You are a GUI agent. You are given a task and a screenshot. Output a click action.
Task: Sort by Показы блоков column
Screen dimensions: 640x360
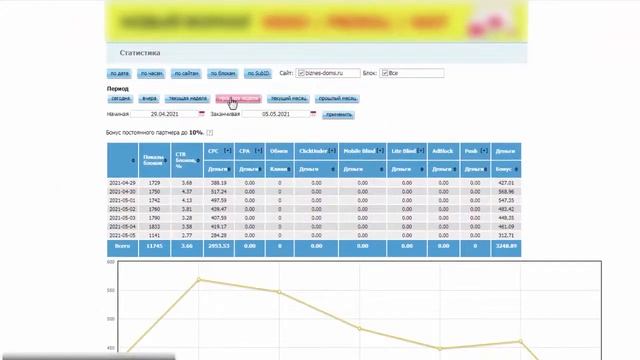[165, 160]
